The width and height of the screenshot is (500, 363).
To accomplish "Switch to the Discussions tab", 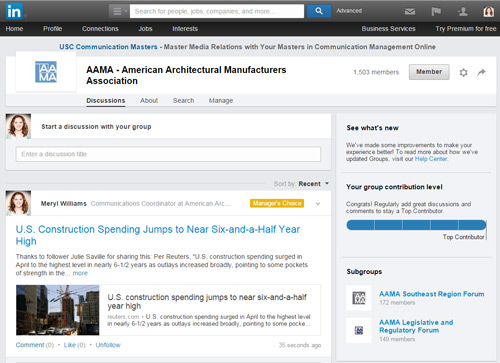I will tap(106, 101).
